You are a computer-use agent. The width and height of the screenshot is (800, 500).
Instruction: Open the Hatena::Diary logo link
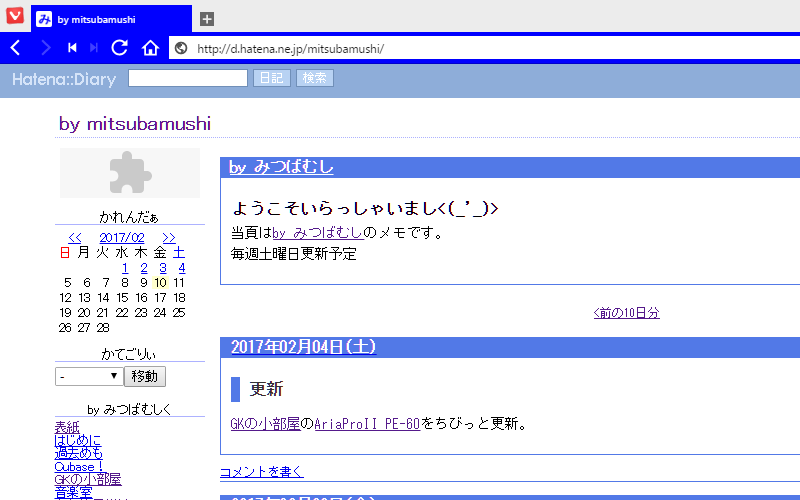(64, 79)
